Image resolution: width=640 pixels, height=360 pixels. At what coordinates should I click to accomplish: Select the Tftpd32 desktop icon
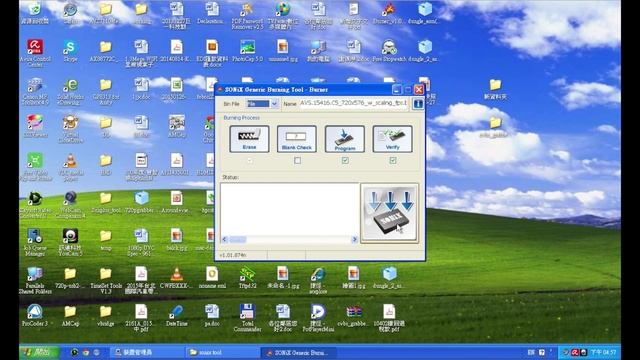247,278
